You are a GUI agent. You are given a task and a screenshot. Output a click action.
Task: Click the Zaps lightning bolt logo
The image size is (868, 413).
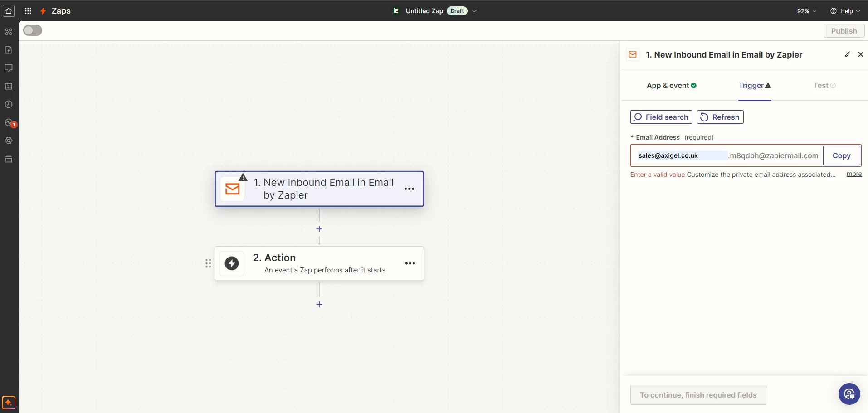coord(43,11)
